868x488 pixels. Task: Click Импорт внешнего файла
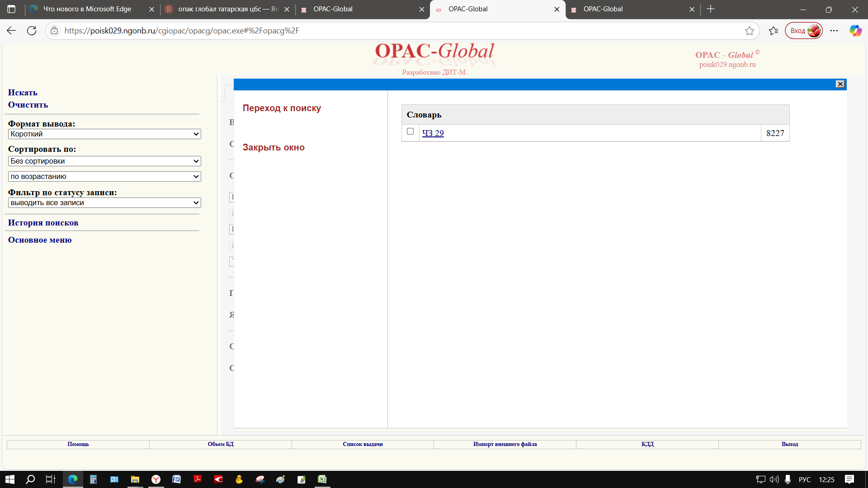[505, 444]
